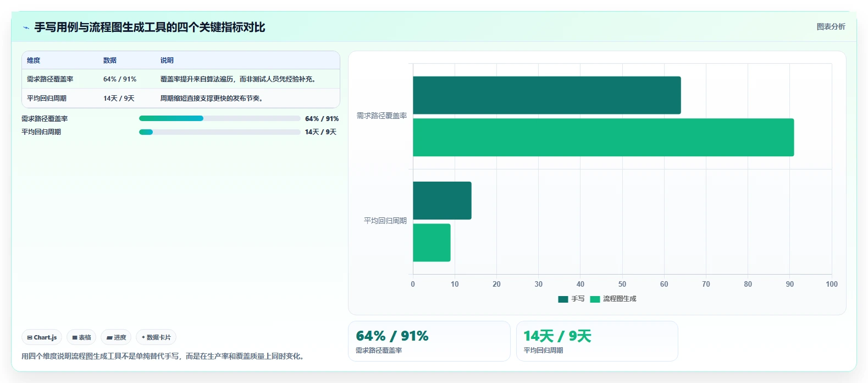Screen dimensions: 868x383
Task: Click the 平均回归周期 progress bar
Action: point(220,132)
